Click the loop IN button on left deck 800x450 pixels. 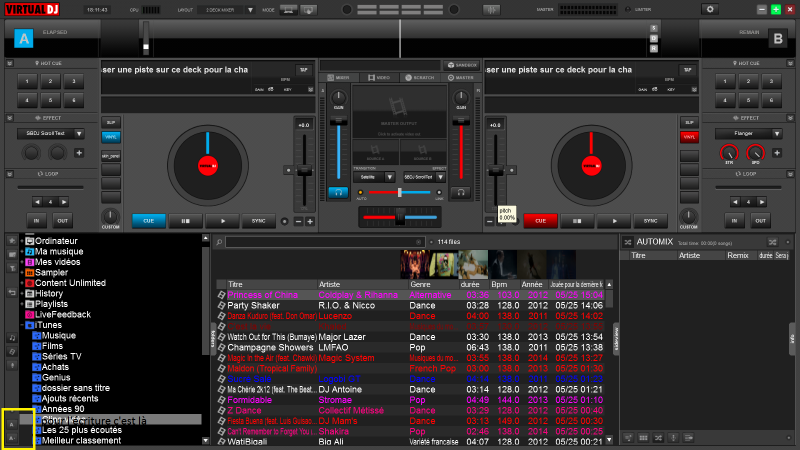(37, 220)
